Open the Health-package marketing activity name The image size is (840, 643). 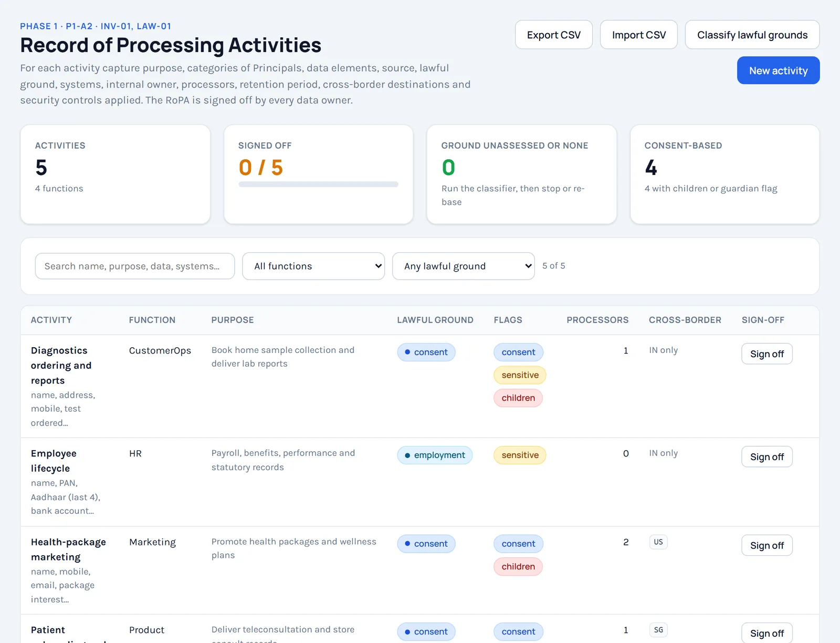pyautogui.click(x=68, y=549)
